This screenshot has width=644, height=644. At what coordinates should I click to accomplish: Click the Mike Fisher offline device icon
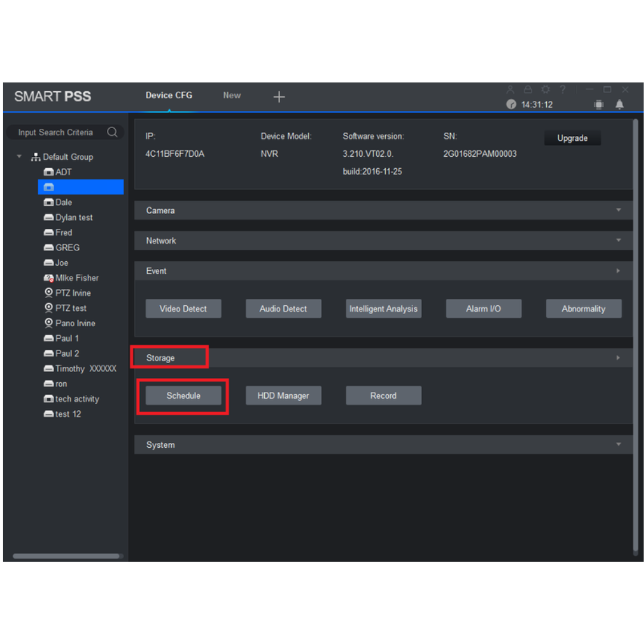point(48,278)
